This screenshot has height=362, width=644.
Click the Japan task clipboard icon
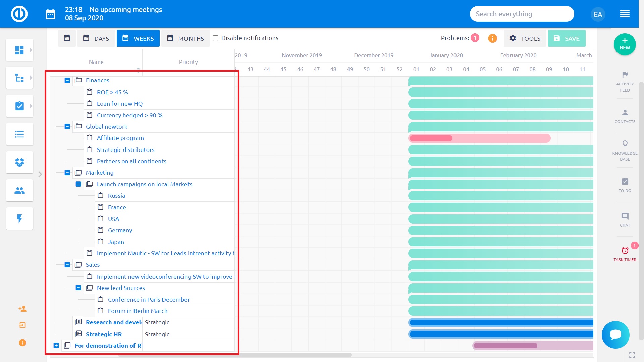coord(100,242)
